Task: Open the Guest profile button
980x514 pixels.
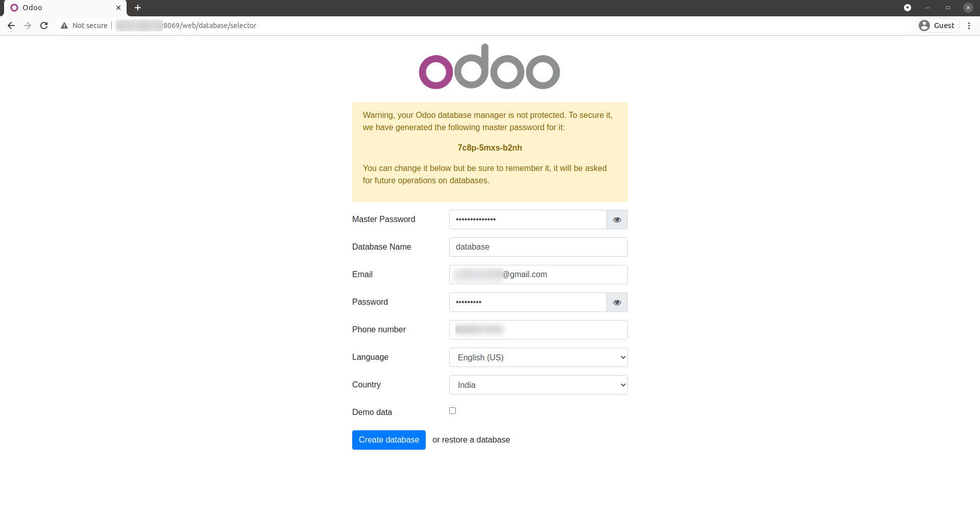Action: (x=938, y=26)
